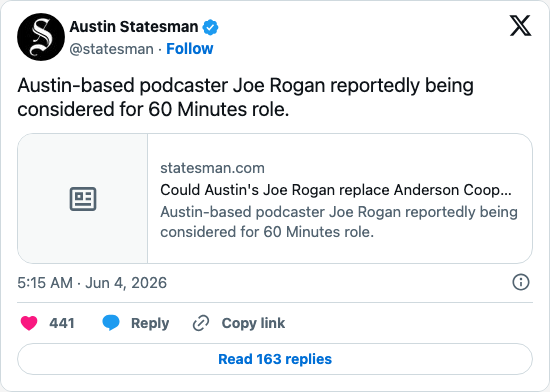Viewport: 550px width, 392px height.
Task: Click the link card description text
Action: tap(339, 222)
